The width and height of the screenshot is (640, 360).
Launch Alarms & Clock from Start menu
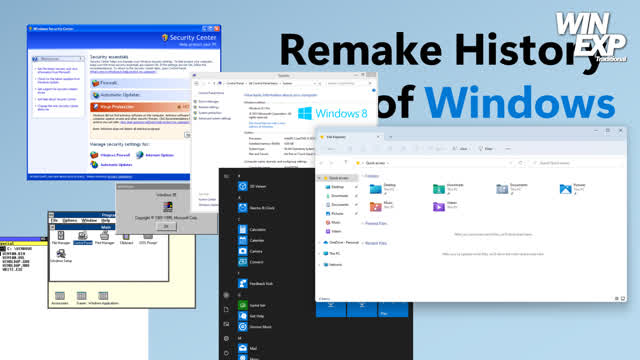pos(256,208)
